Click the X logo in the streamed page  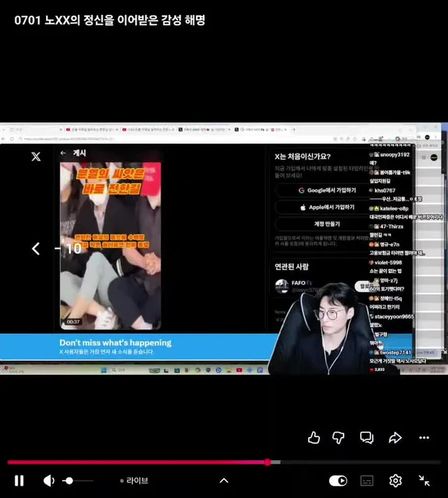[x=36, y=156]
